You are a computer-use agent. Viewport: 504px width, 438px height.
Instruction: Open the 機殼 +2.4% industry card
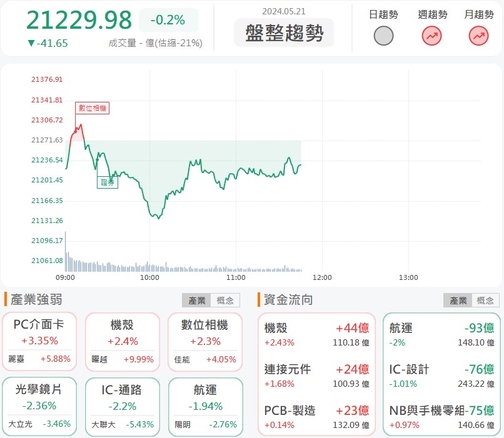tap(123, 342)
